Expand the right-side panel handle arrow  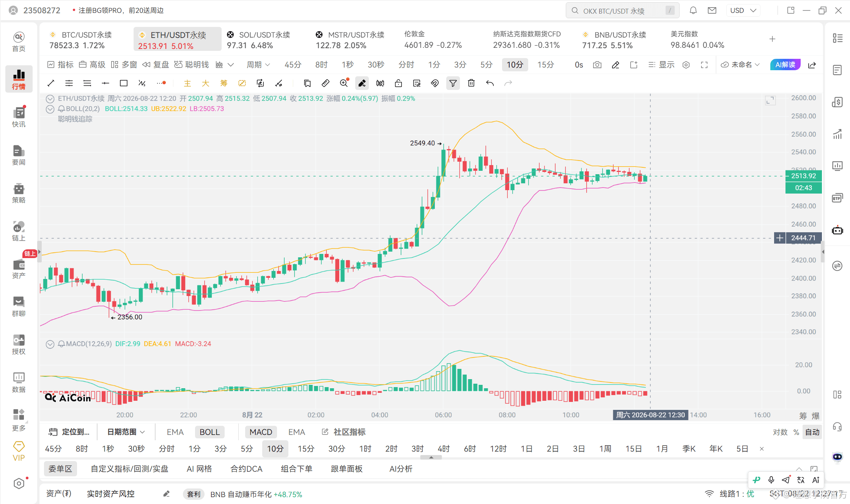[x=823, y=252]
